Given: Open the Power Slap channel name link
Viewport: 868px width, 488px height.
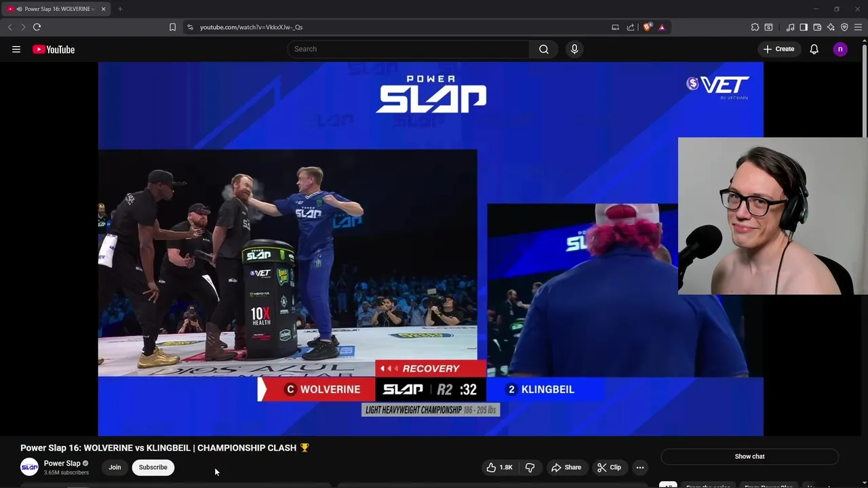Looking at the screenshot, I should click(x=62, y=464).
